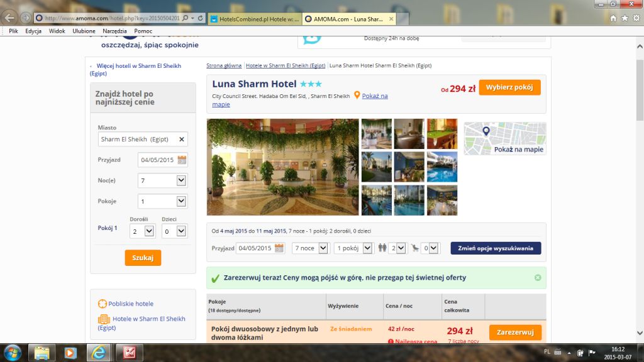The image size is (644, 362).
Task: Open the Dzieci dropdown for Pokój 1
Action: point(181,231)
